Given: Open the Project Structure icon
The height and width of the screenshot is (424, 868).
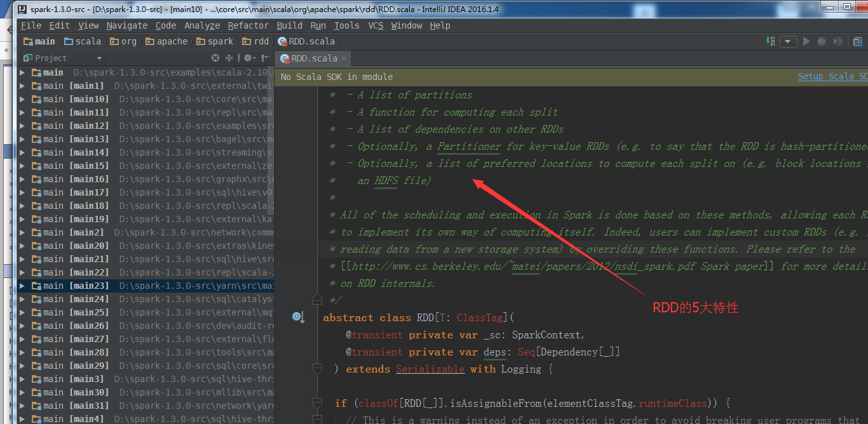Looking at the screenshot, I should (x=859, y=41).
